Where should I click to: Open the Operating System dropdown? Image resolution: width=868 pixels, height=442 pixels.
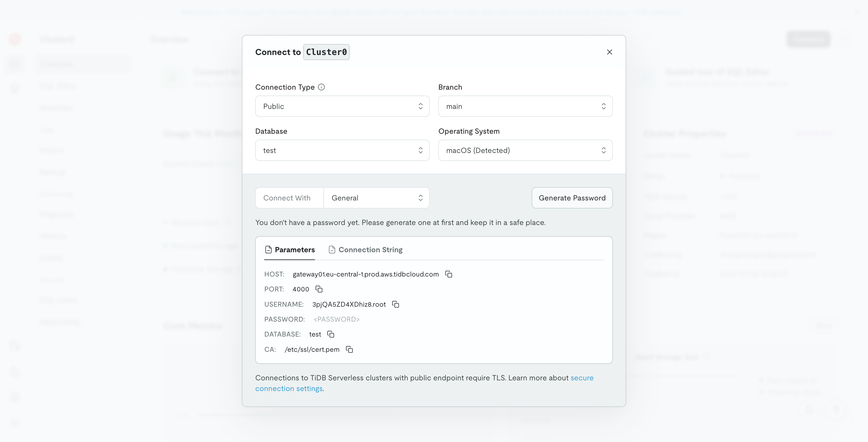pyautogui.click(x=525, y=150)
